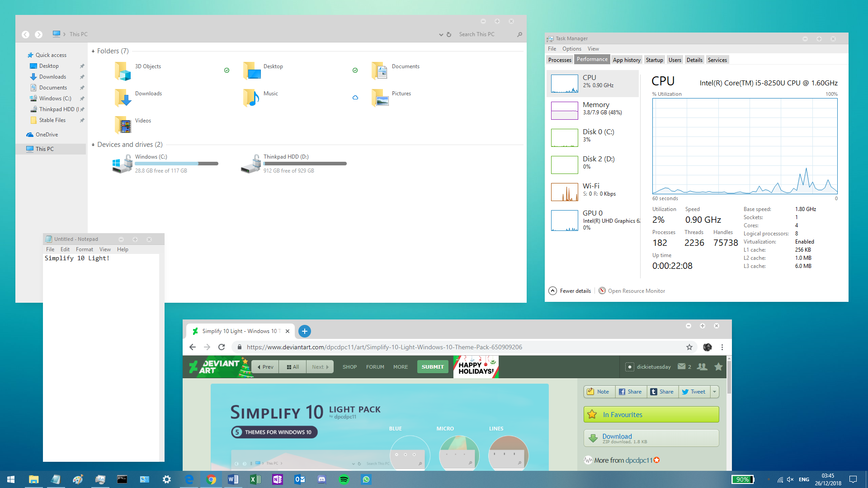
Task: Click the Windows (C:) storage usage bar
Action: [176, 164]
